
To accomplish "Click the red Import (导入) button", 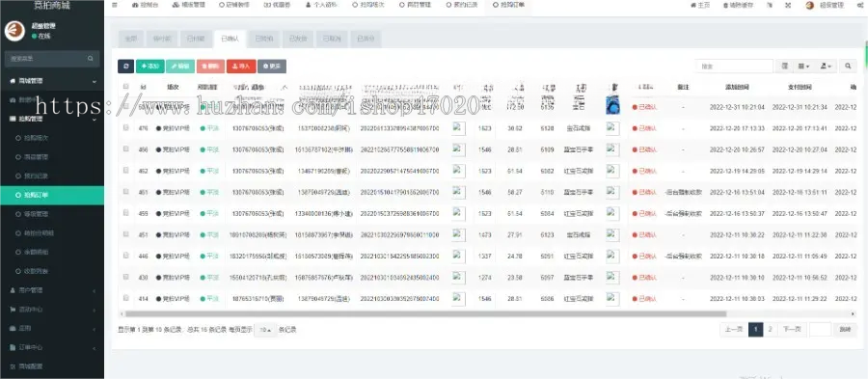I will click(x=241, y=67).
